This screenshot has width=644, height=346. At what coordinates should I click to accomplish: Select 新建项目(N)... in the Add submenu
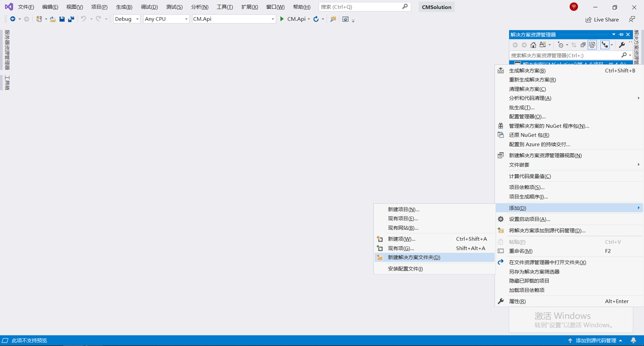click(x=434, y=209)
